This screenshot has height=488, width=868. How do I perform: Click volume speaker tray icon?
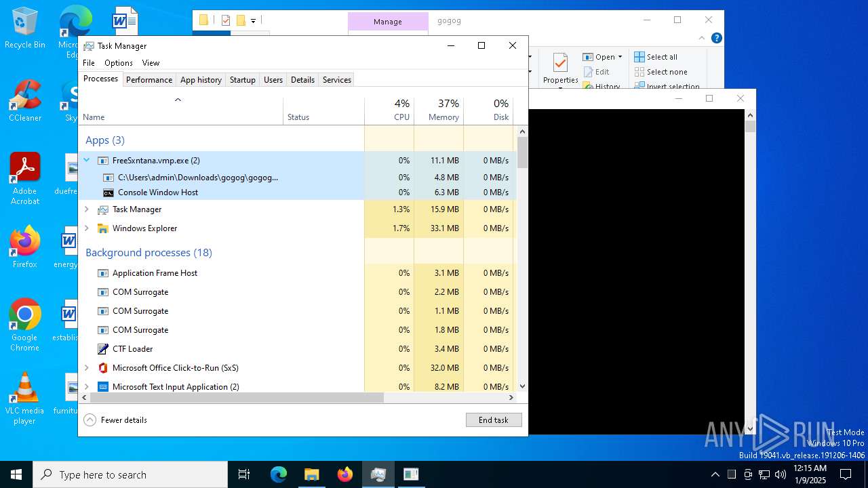(781, 474)
